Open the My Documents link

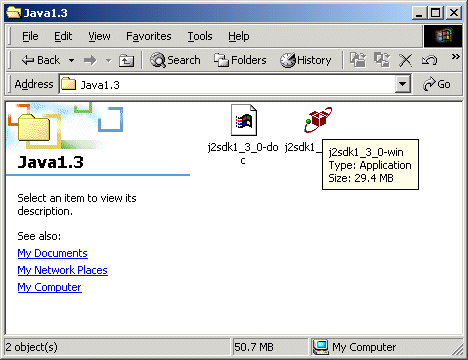point(52,253)
